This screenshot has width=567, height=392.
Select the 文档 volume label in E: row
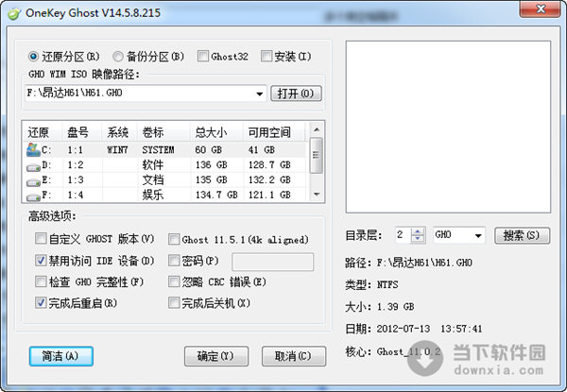click(x=152, y=179)
